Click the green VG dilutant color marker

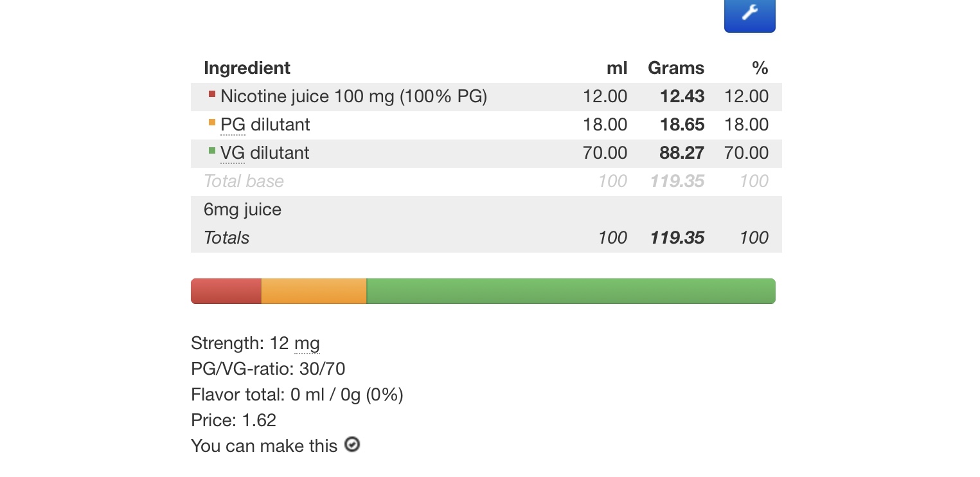(212, 151)
